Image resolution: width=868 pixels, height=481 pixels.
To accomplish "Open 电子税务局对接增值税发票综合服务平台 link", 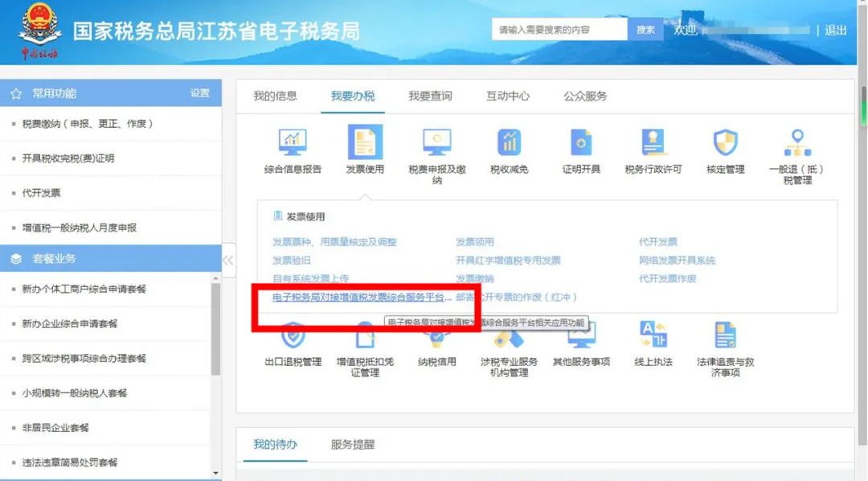I will [x=362, y=298].
